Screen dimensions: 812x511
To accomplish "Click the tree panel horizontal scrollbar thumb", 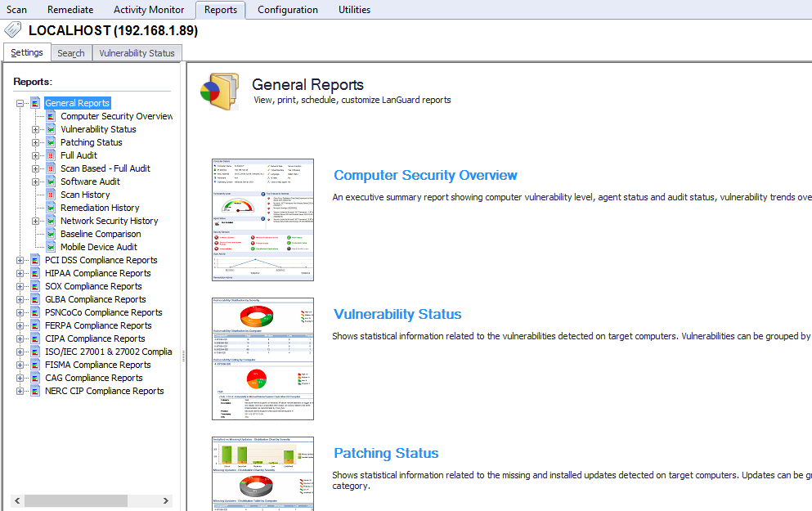I will [x=75, y=500].
